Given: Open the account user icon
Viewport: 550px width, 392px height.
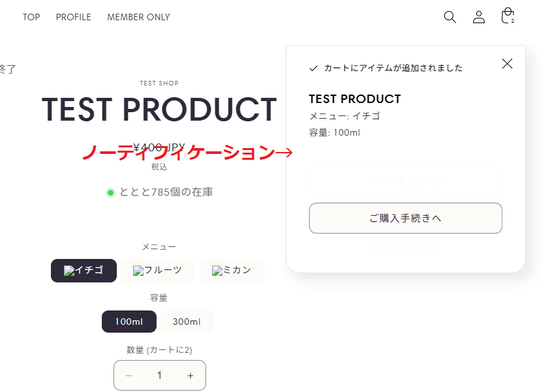Looking at the screenshot, I should point(479,17).
